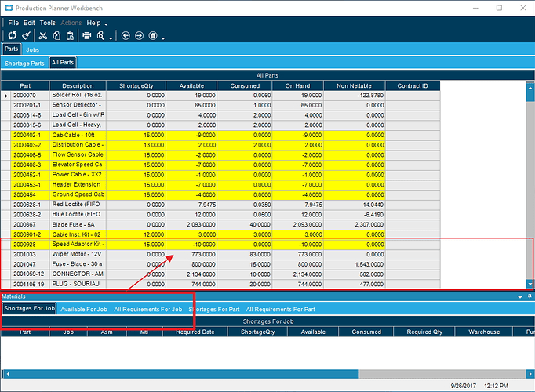Click the Paste clipboard icon
The image size is (535, 392).
click(70, 35)
